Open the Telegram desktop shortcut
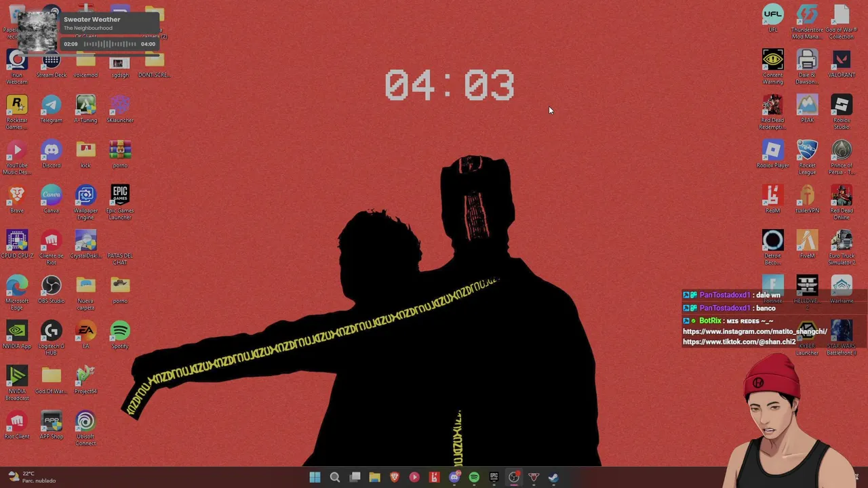Screen dimensions: 868x488 click(x=52, y=109)
